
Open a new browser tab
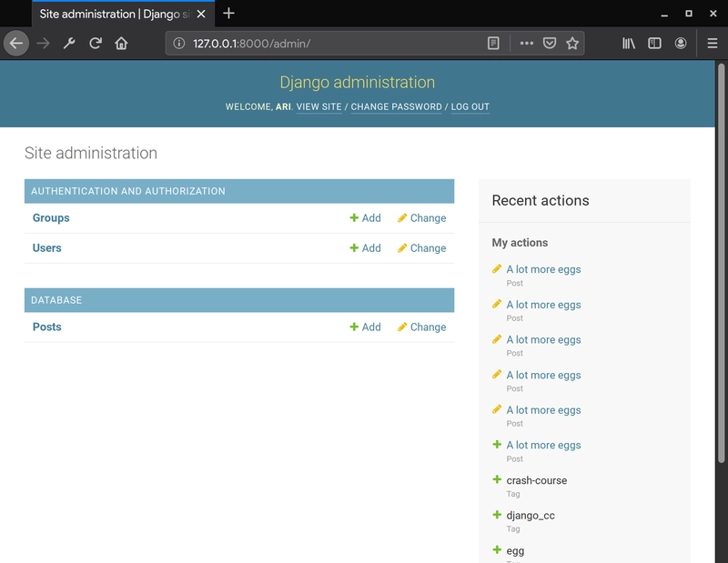[228, 14]
